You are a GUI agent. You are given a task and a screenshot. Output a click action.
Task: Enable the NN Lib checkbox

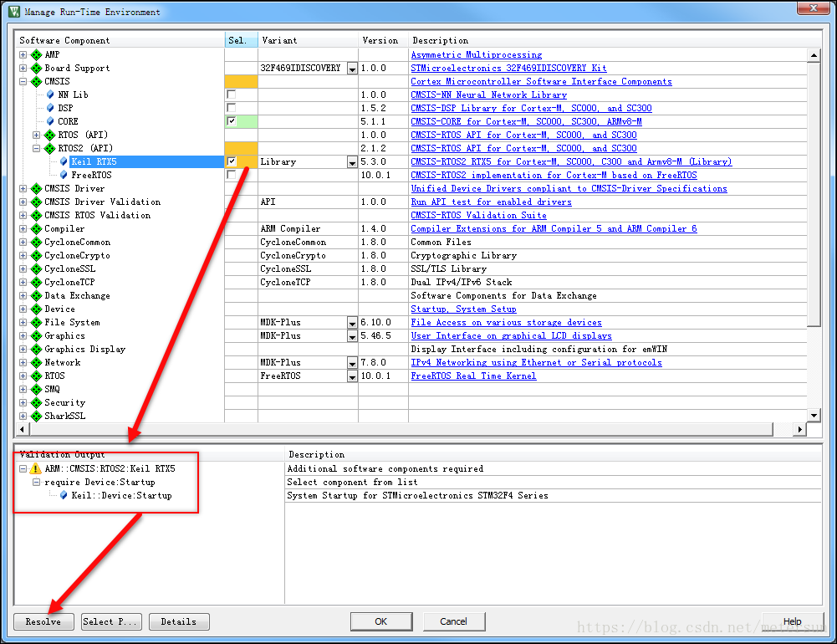coord(231,95)
